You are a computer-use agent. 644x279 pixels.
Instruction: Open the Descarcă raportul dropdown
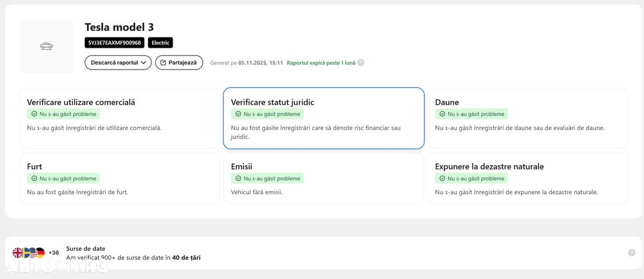[x=118, y=63]
